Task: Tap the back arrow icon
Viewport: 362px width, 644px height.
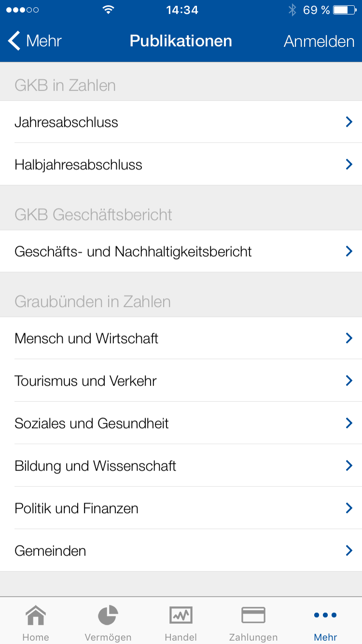Action: pyautogui.click(x=14, y=41)
